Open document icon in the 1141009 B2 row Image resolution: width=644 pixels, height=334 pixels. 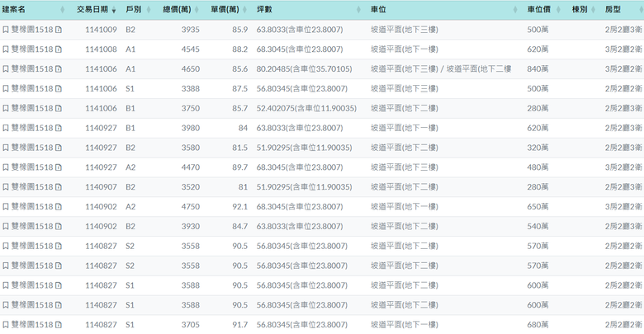click(59, 30)
